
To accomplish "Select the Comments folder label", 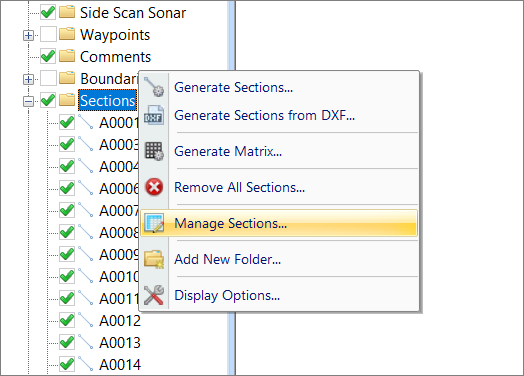I will coord(115,57).
